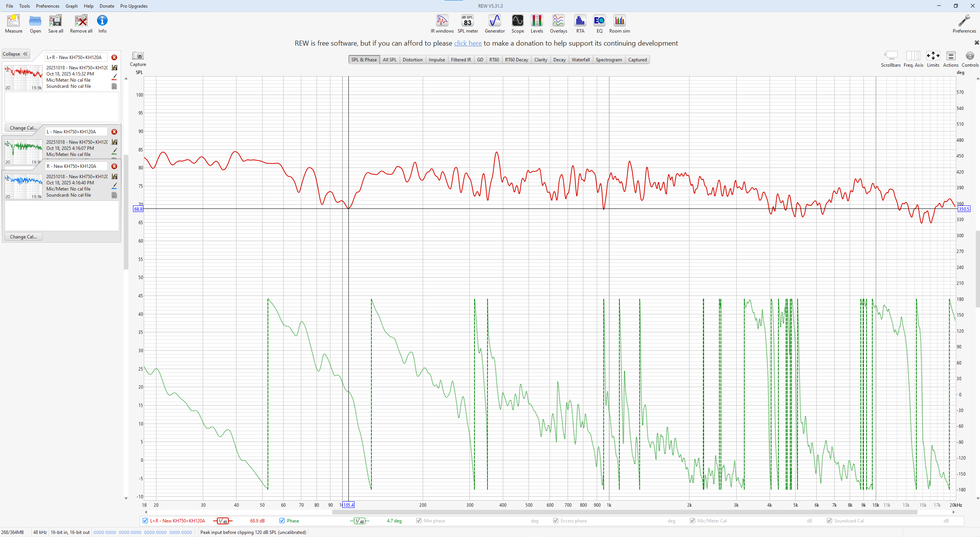This screenshot has width=980, height=537.
Task: Open phase trace smoothing 1/48 selector
Action: pos(359,521)
